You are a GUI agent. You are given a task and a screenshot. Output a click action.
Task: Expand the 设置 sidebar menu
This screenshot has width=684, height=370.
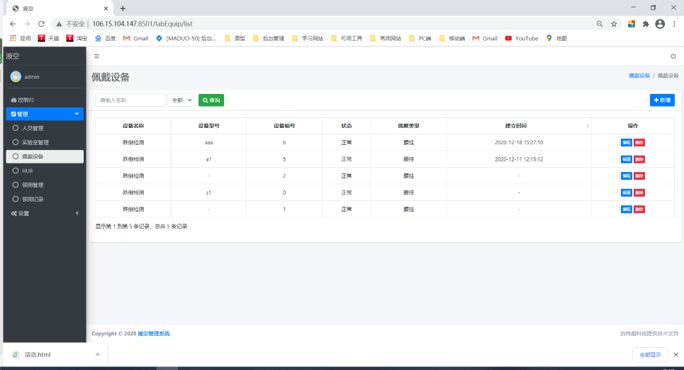point(45,213)
